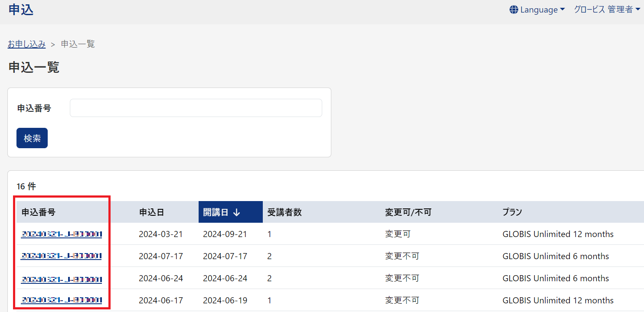
Task: Open application link in the 2024-06-17 row
Action: [x=62, y=300]
